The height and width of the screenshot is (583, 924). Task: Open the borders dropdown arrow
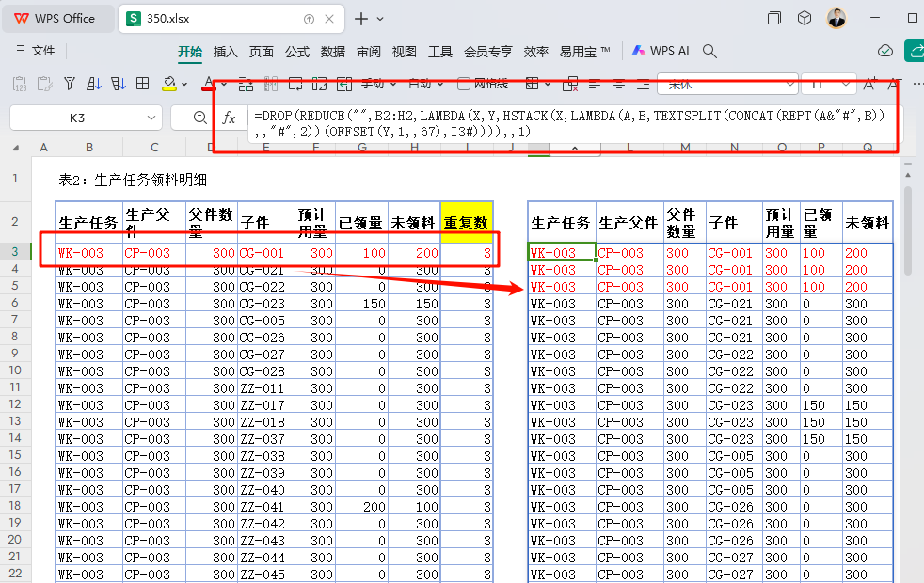coord(547,85)
